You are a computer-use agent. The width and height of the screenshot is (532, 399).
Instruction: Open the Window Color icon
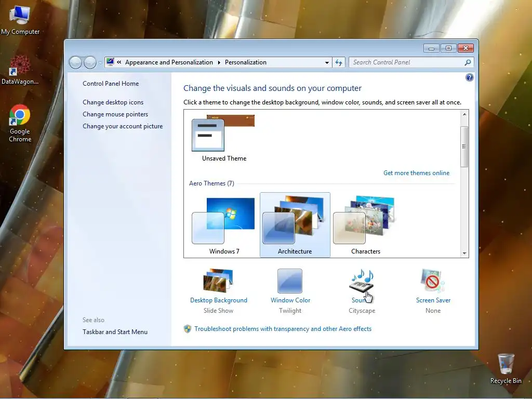290,281
